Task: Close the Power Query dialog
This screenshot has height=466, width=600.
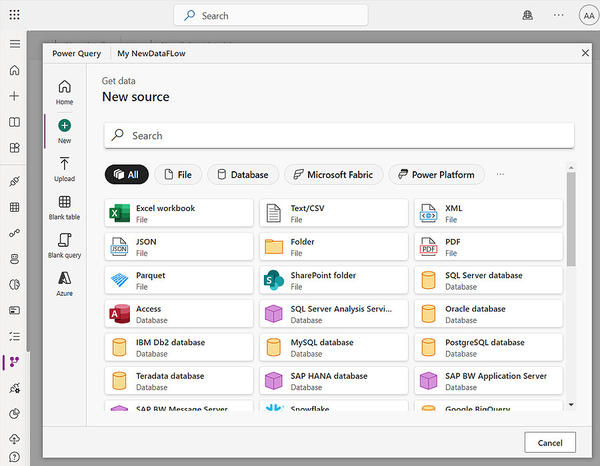Action: tap(585, 53)
